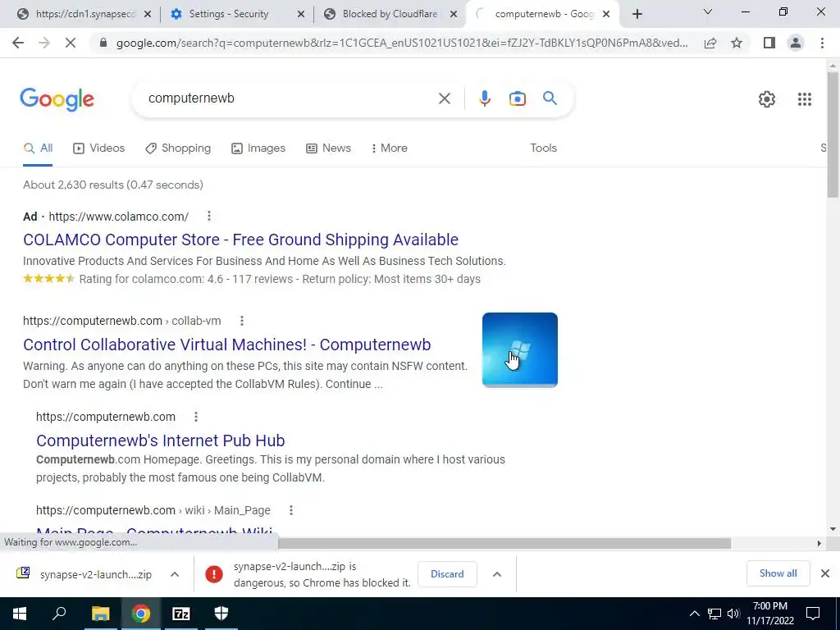
Task: Open the volume speaker icon in the tray
Action: pos(733,614)
